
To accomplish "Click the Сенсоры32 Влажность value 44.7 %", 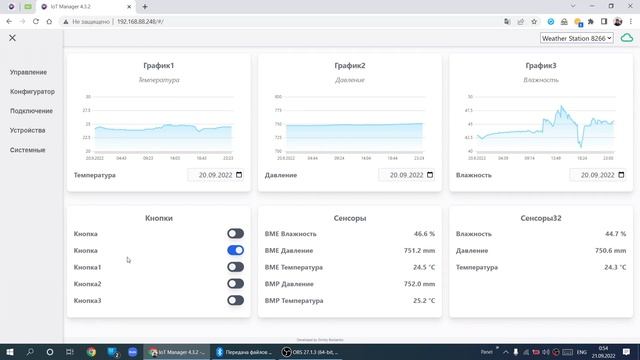I will coord(616,233).
